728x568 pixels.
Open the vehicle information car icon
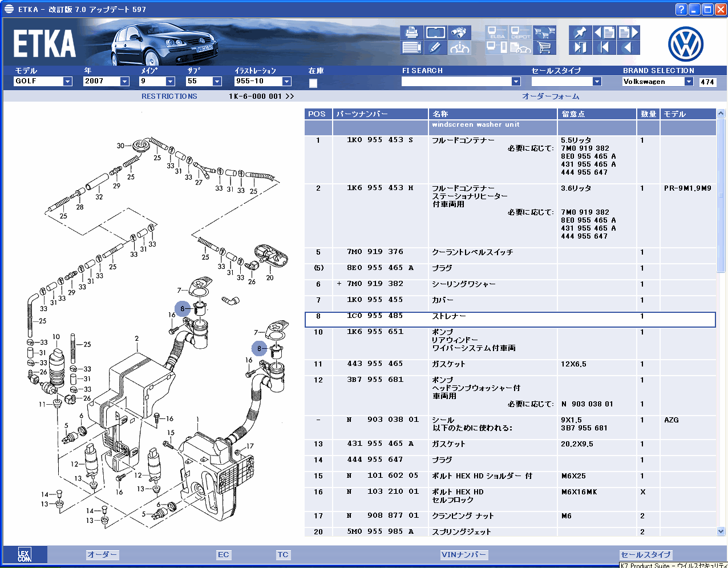point(460,47)
